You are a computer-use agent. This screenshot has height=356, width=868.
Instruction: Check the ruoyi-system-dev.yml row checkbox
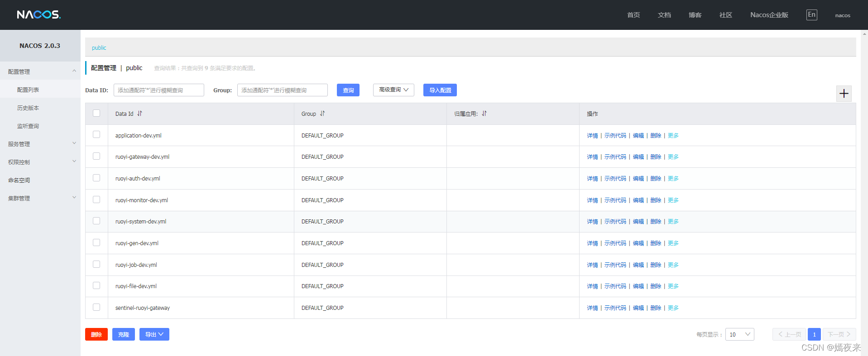click(96, 221)
